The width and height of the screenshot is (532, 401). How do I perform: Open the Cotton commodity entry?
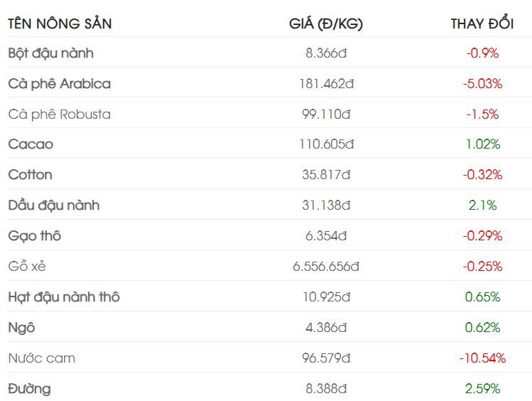(31, 175)
